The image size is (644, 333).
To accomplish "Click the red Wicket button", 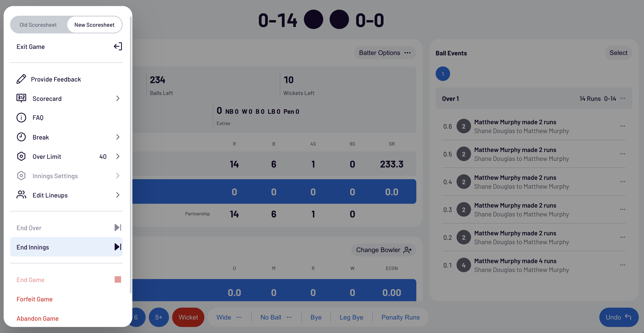I will (188, 317).
